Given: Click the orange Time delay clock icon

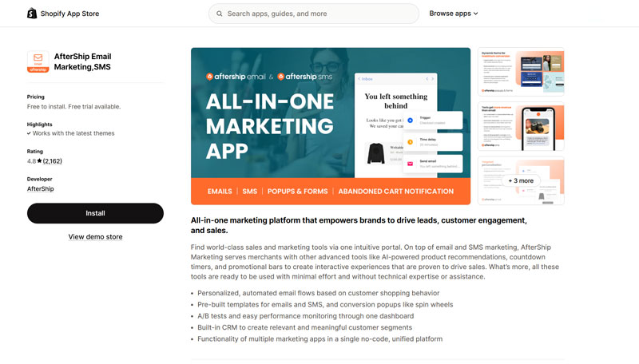Looking at the screenshot, I should (x=410, y=142).
